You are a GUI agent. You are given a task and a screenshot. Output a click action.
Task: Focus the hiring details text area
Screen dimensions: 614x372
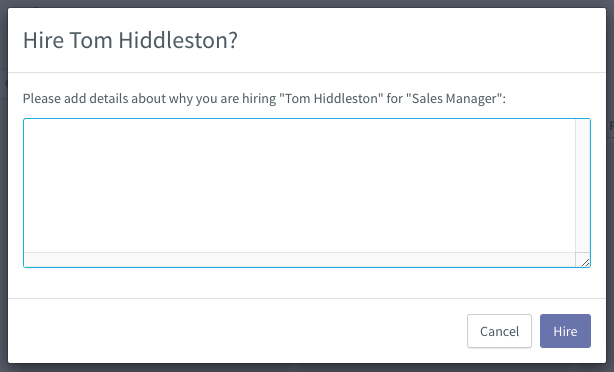(x=299, y=186)
